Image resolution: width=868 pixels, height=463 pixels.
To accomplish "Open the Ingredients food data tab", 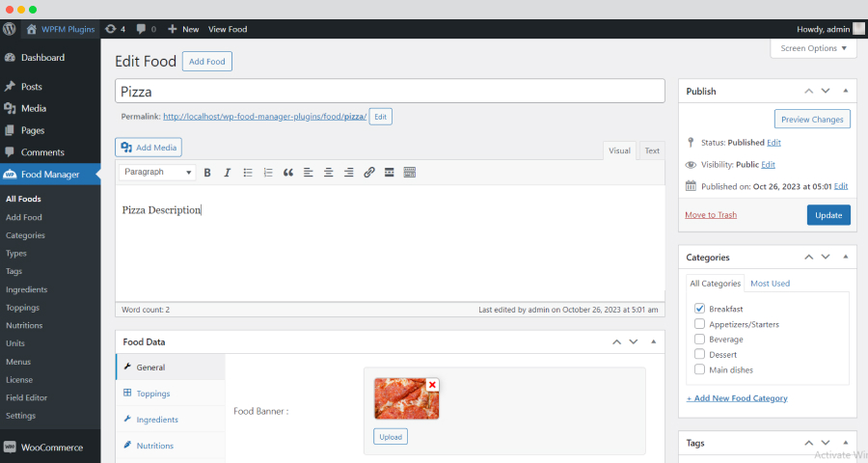I will click(171, 420).
